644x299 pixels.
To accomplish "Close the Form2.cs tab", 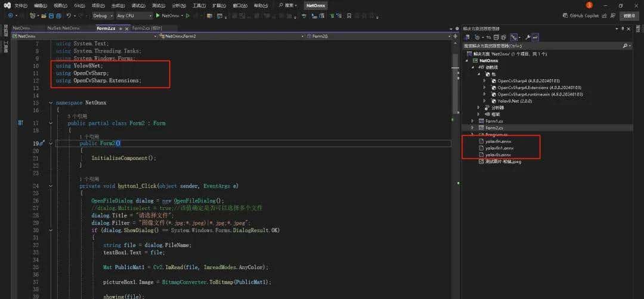I will click(126, 29).
